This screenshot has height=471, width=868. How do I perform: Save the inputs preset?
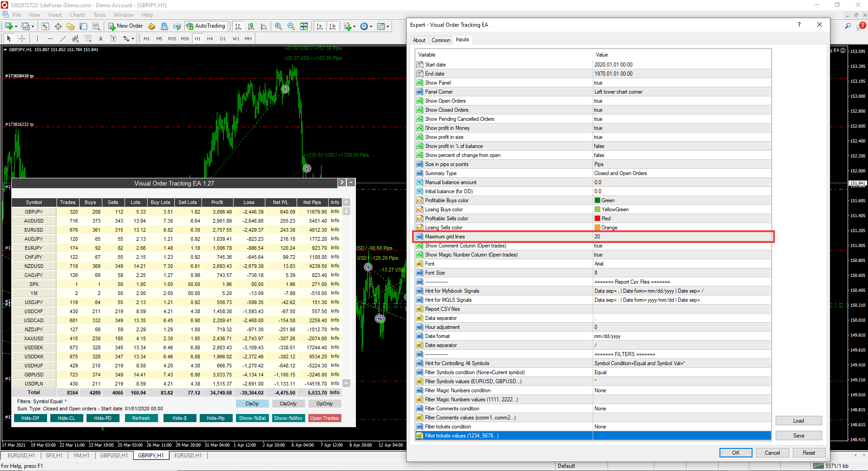click(x=799, y=436)
